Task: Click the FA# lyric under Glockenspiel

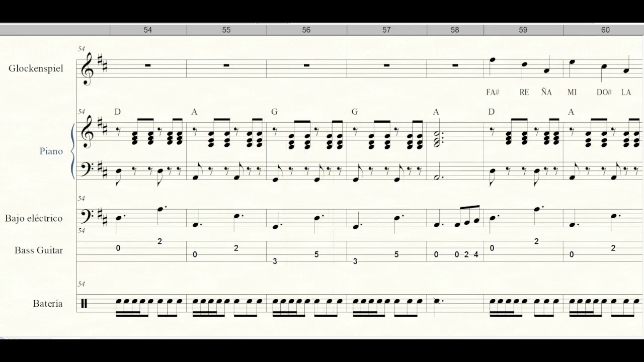Action: tap(493, 92)
